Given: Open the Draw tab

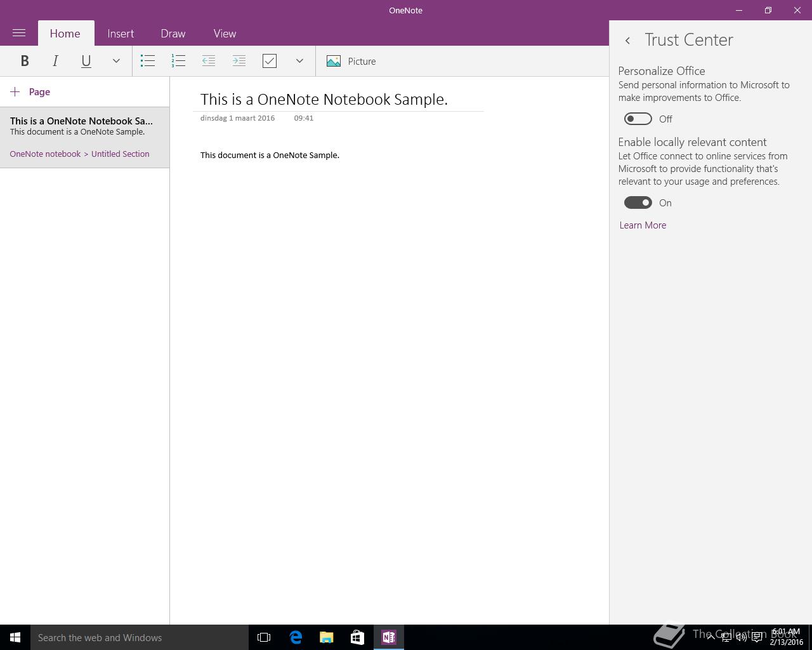Looking at the screenshot, I should point(173,34).
